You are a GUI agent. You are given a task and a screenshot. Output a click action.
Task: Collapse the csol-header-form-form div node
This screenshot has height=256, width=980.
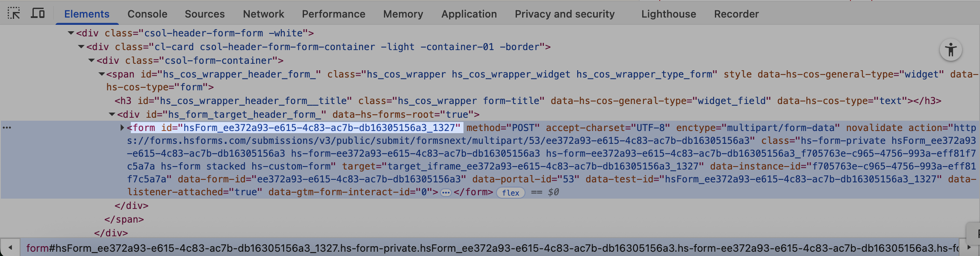(x=71, y=33)
